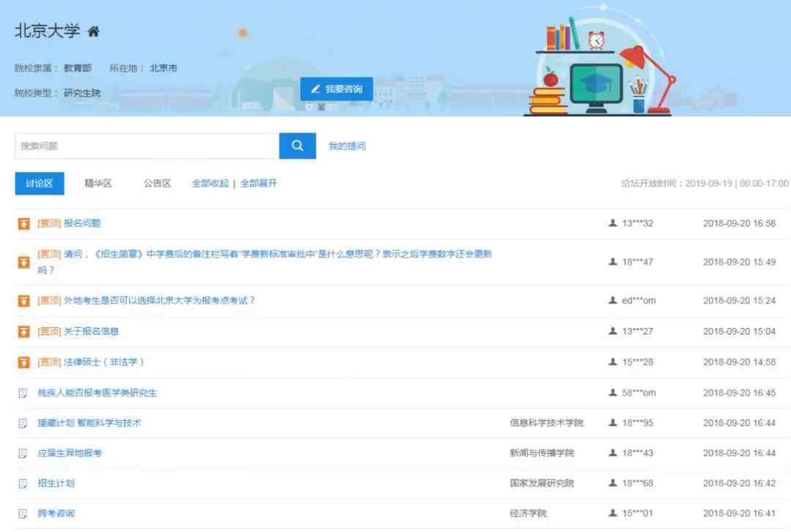Screen dimensions: 791x532
Task: Click the pinned icon beside 外地考生 question
Action: point(23,301)
